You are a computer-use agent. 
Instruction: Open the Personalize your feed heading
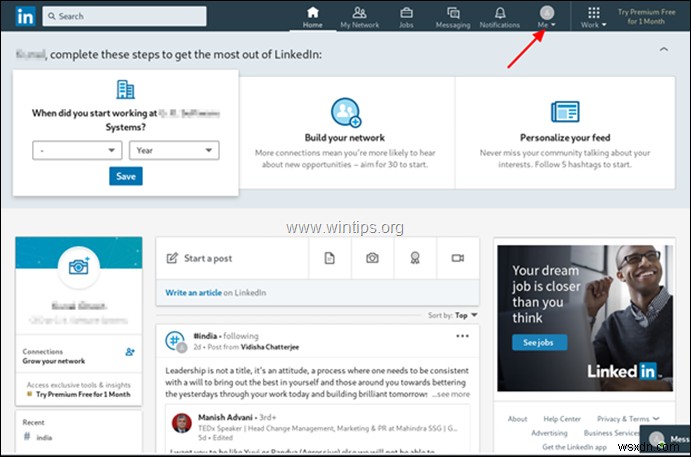(x=565, y=137)
